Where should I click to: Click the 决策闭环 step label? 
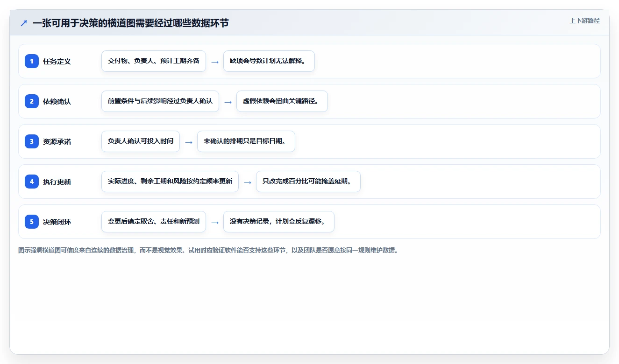pyautogui.click(x=57, y=222)
